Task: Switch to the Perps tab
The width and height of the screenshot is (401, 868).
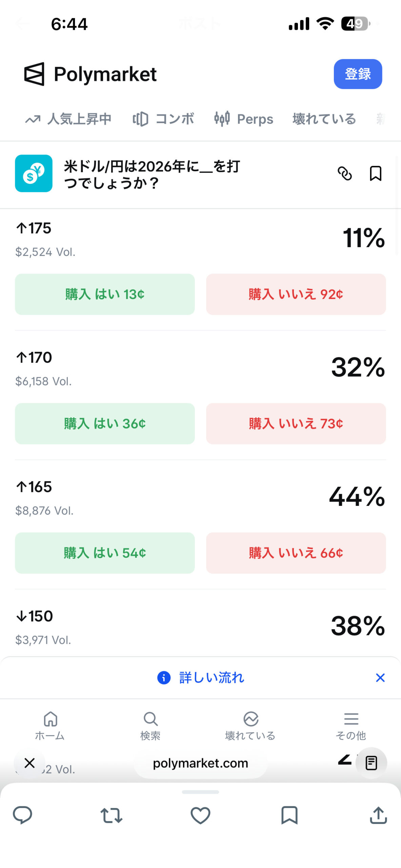Action: point(244,119)
